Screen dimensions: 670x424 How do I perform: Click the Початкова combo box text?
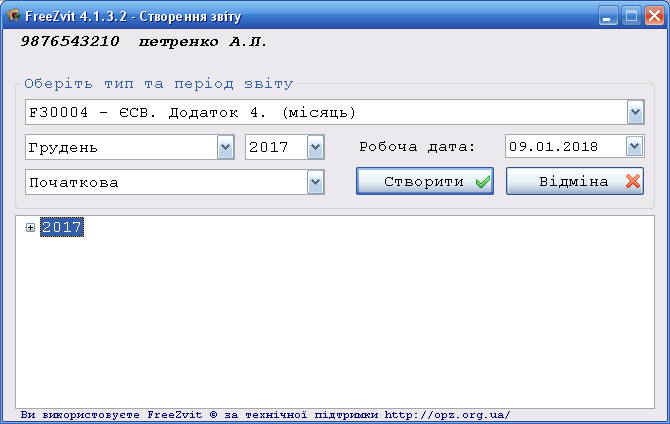click(x=73, y=183)
